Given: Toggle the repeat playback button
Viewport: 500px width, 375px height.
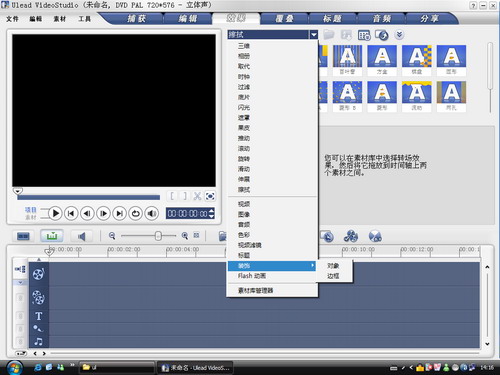Looking at the screenshot, I should 135,213.
